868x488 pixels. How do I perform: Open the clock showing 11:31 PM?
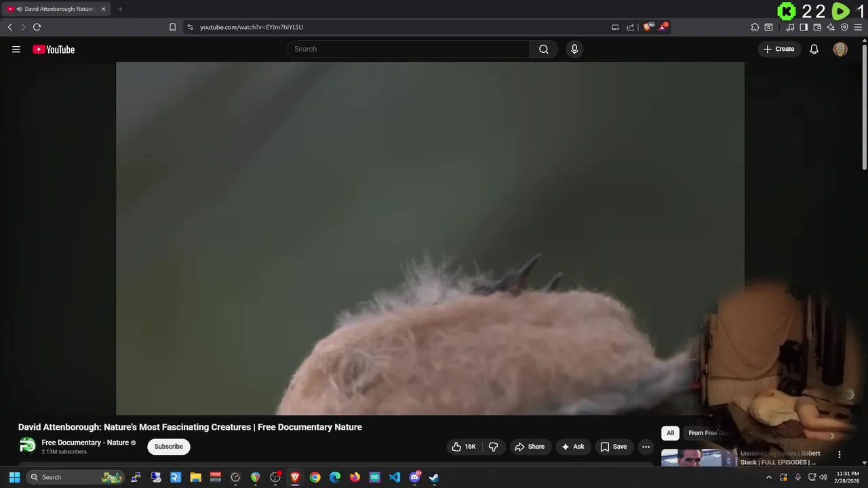[x=848, y=477]
